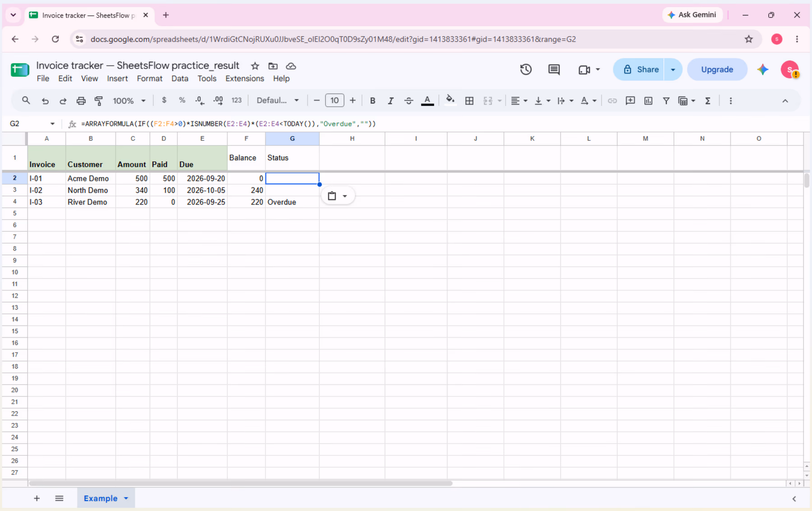Screen dimensions: 812x511
Task: Decrease decimal places
Action: (200, 101)
